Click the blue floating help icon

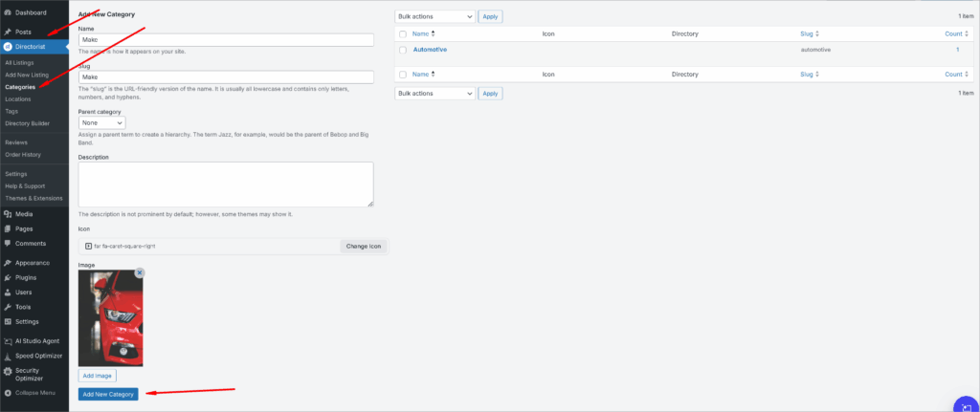966,403
